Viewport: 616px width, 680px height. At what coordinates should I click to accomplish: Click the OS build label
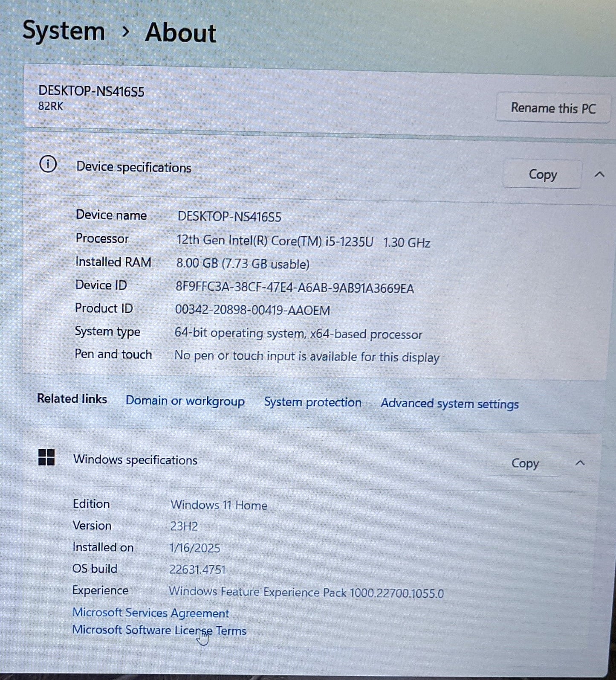95,569
